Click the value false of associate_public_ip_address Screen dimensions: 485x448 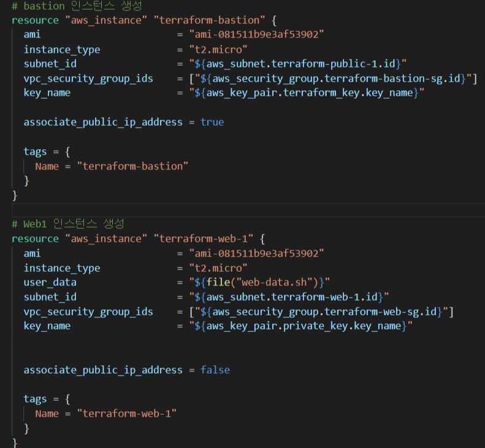(215, 370)
